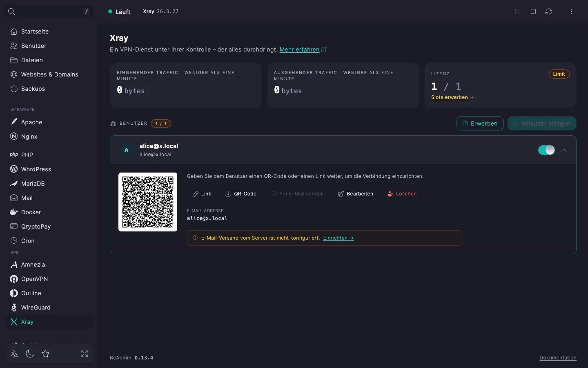
Task: Open the Dokumentation link
Action: point(558,358)
